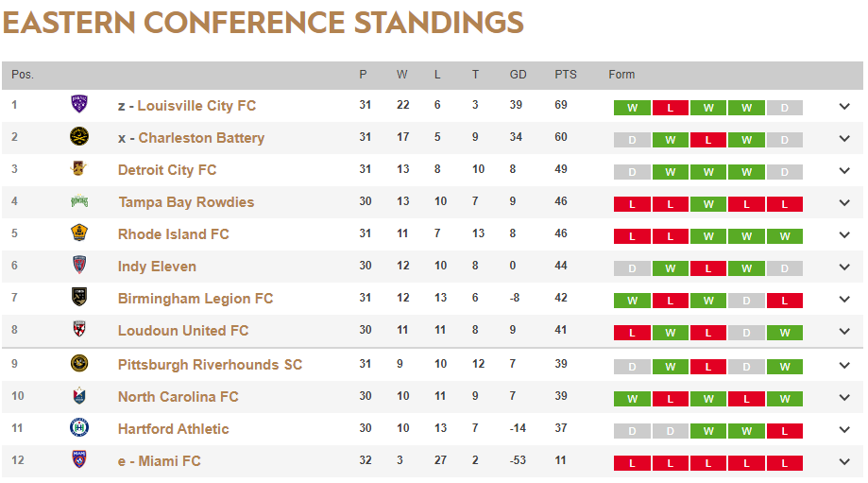The width and height of the screenshot is (868, 483).
Task: Open the Loudoun United FC team link
Action: [x=183, y=331]
